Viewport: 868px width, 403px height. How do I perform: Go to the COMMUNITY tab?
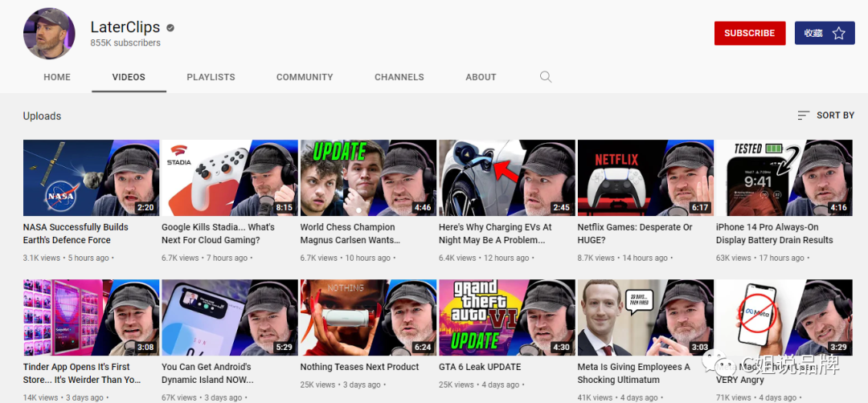pyautogui.click(x=305, y=77)
